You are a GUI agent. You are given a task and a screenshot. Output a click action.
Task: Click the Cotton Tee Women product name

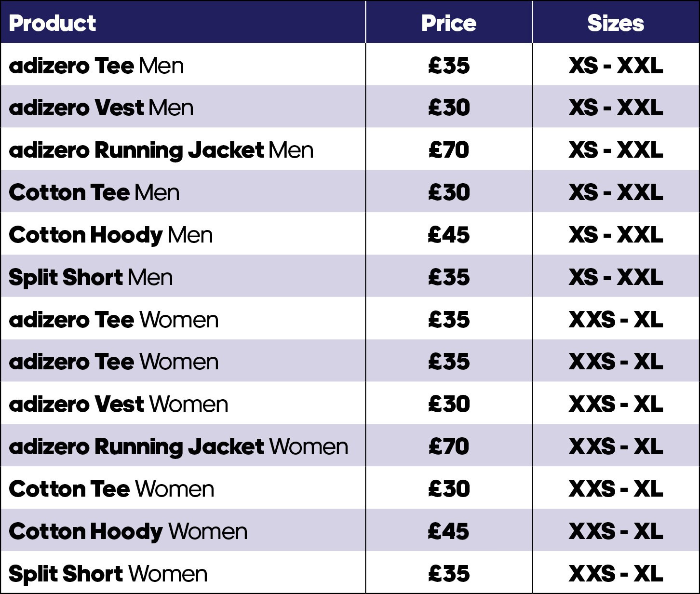[x=111, y=489]
